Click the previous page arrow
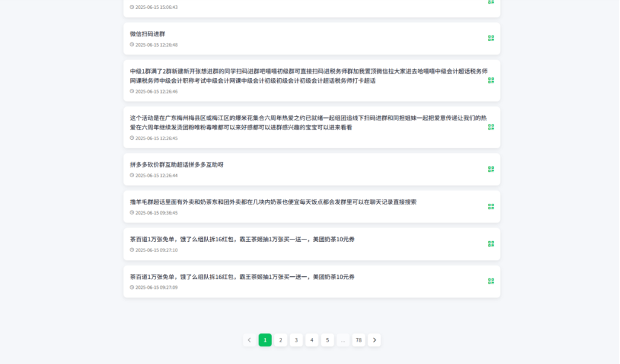 pos(249,340)
